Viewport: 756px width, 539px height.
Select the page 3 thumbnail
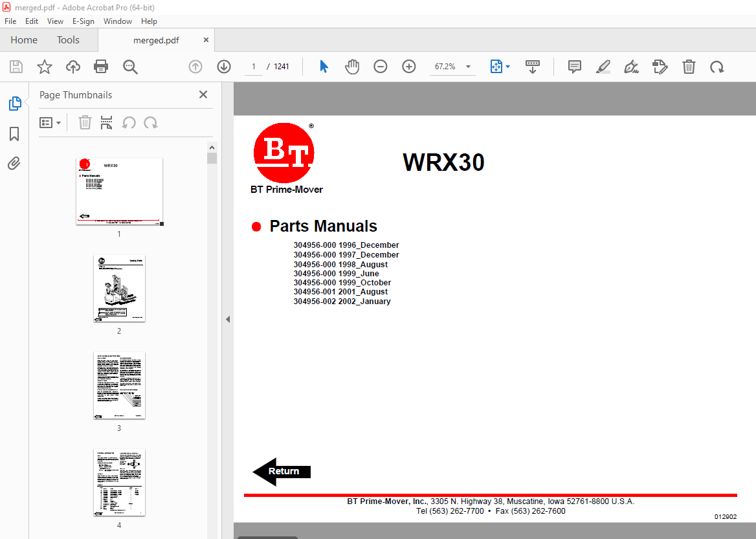point(119,386)
